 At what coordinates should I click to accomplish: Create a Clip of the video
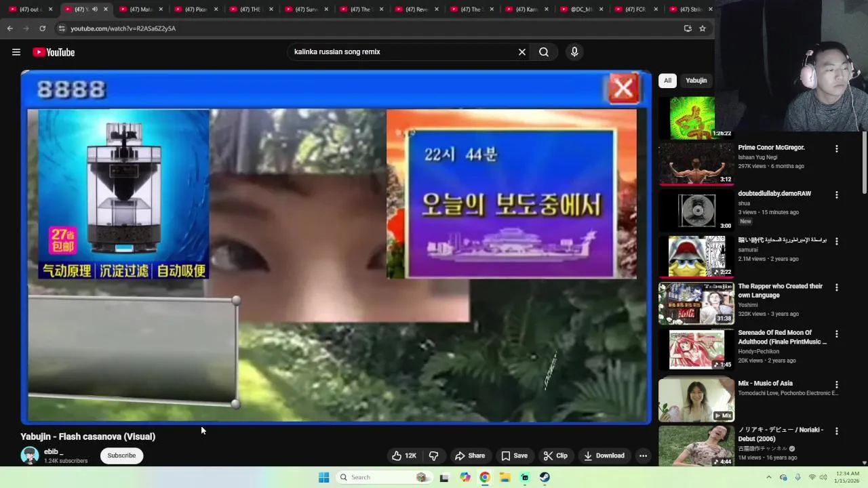point(555,455)
